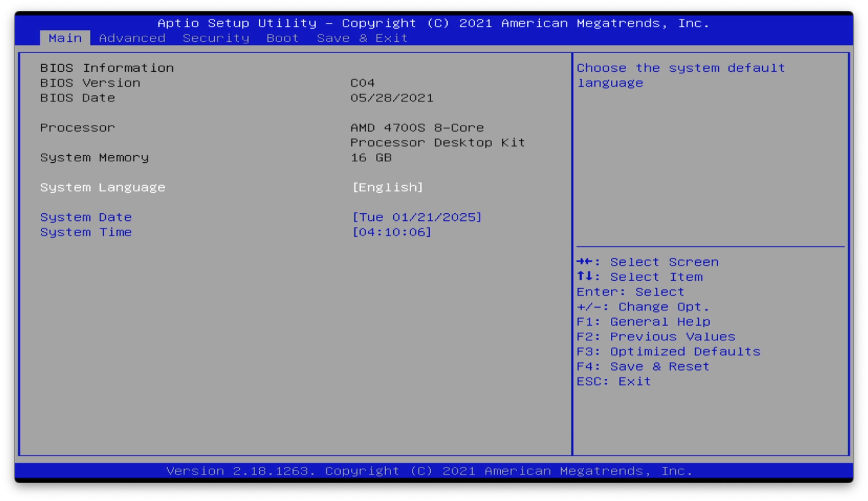Click the 'Choose the system default language' help text
868x501 pixels.
[681, 75]
